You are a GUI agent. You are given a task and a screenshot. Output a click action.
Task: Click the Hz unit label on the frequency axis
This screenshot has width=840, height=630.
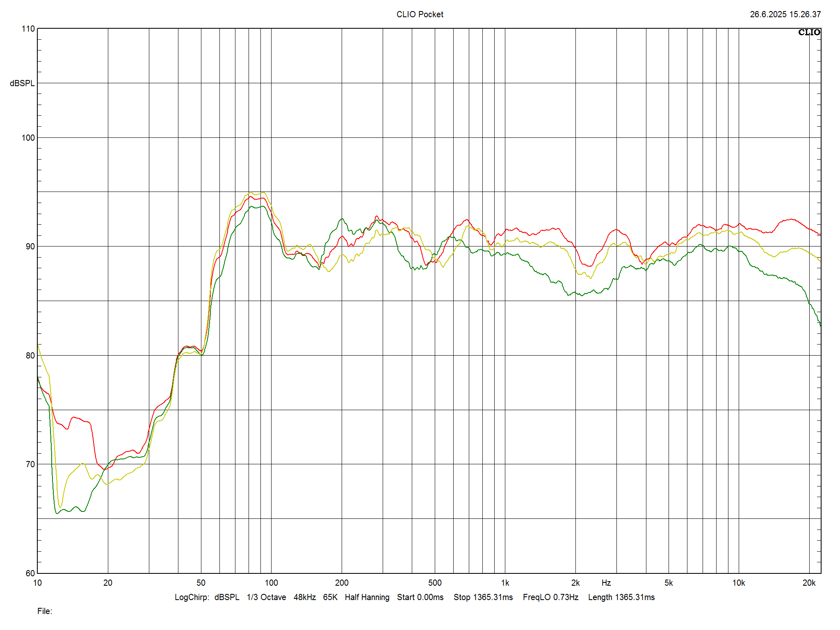606,583
